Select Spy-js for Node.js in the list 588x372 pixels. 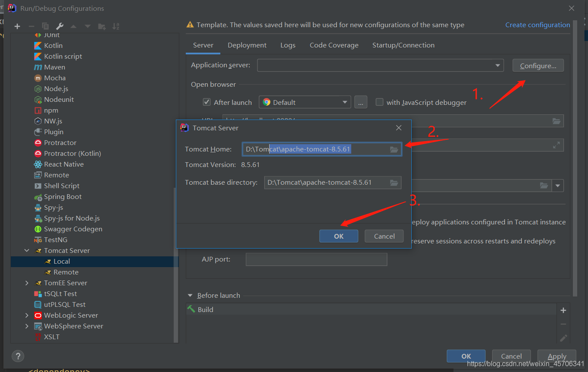(72, 218)
